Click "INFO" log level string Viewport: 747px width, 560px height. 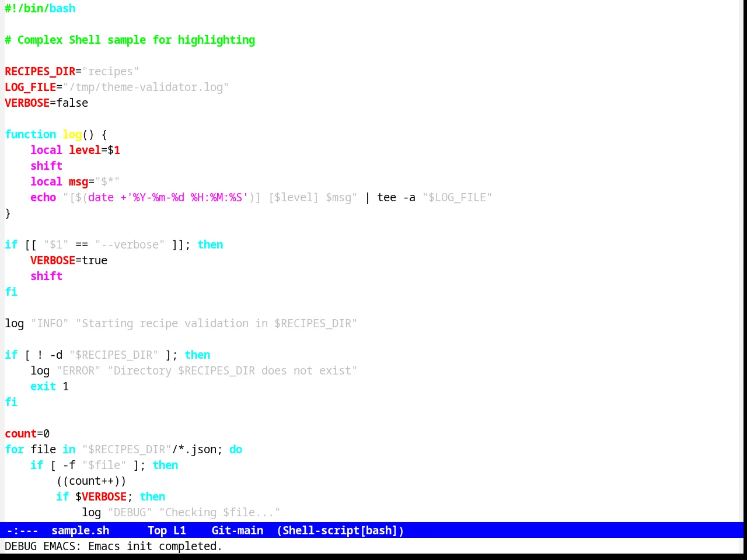pyautogui.click(x=50, y=323)
